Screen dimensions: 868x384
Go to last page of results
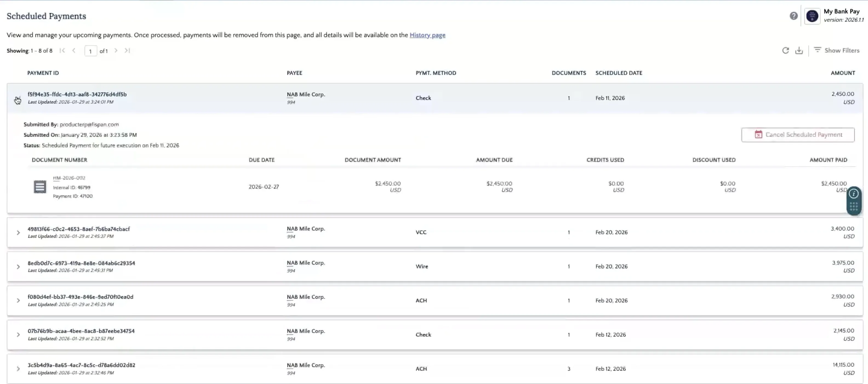[x=127, y=51]
